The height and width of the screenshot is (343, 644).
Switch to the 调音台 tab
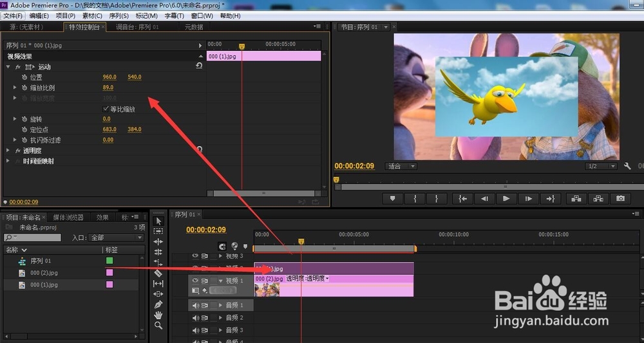(x=137, y=27)
